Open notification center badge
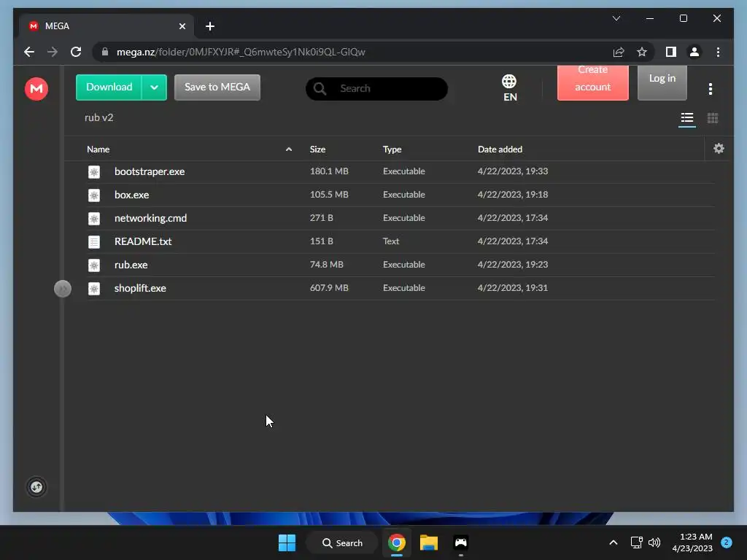747x560 pixels. point(726,542)
